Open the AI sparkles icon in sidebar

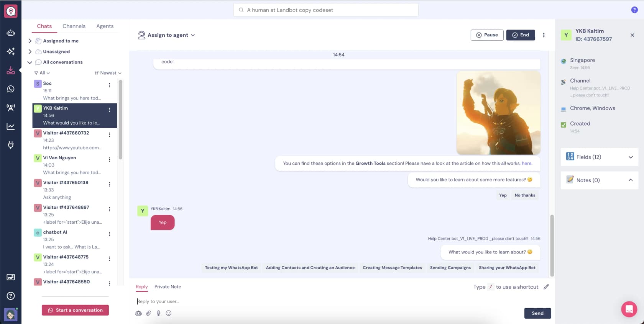click(11, 51)
